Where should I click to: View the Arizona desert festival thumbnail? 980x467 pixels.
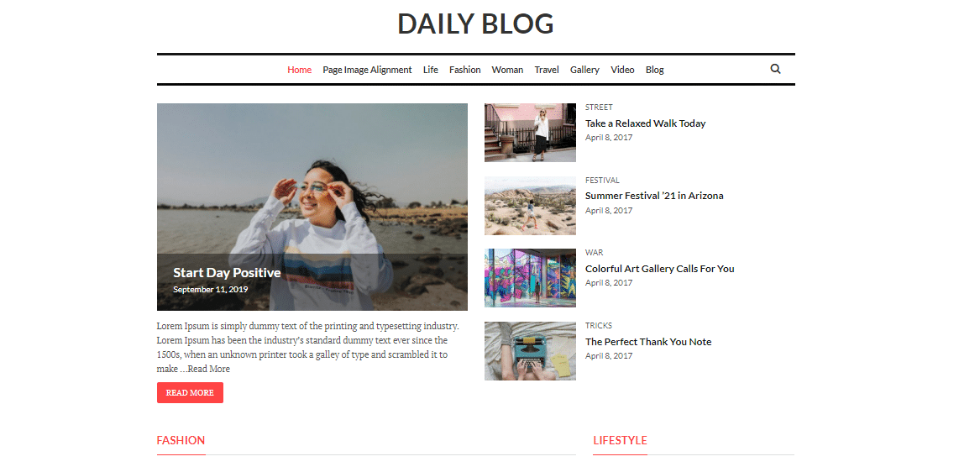[530, 206]
